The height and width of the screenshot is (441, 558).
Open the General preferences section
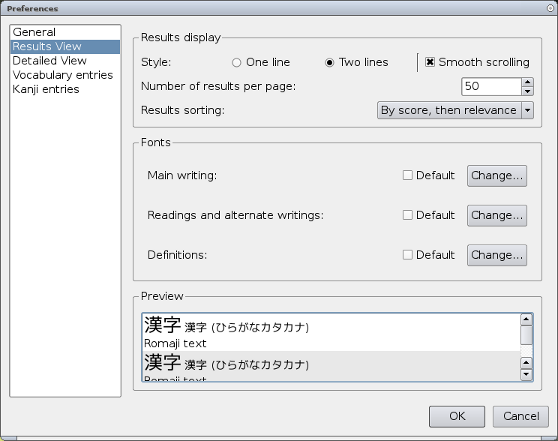65,32
